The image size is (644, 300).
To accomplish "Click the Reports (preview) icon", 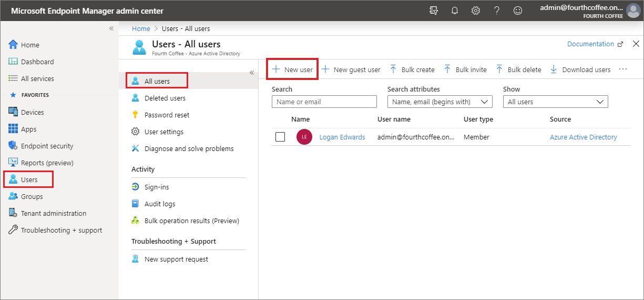I will click(13, 163).
